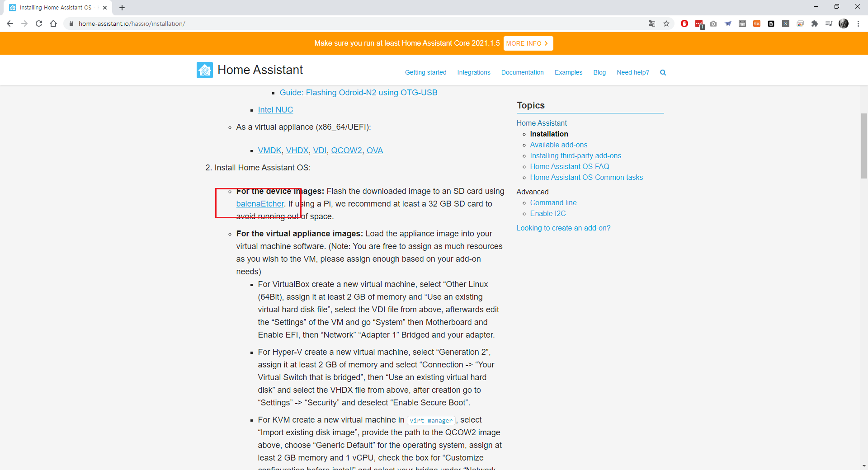Open the balenaEtcher link

click(x=260, y=204)
